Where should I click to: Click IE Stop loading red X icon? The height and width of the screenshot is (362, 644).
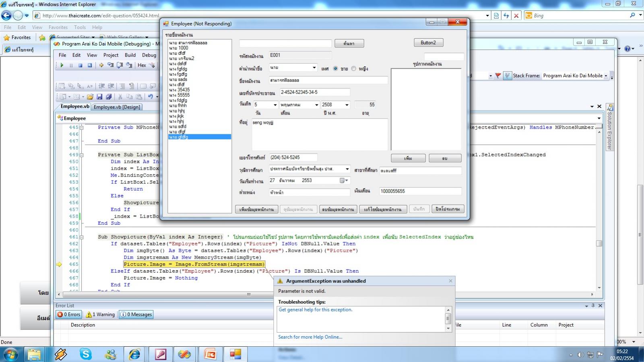[516, 16]
